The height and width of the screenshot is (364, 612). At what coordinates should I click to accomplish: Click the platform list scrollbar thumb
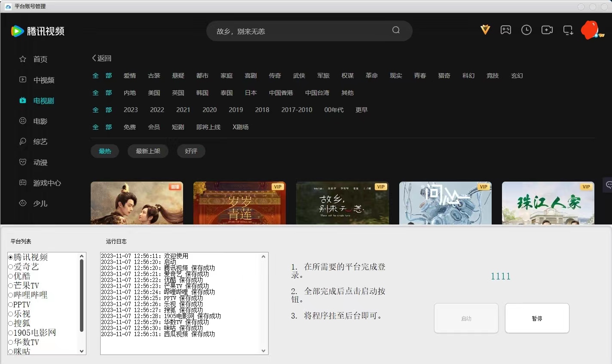pyautogui.click(x=82, y=295)
